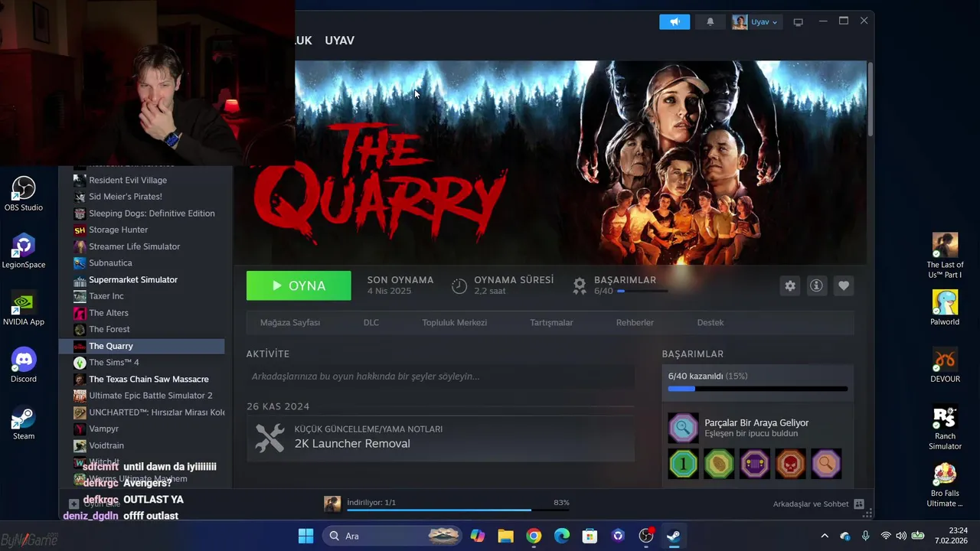Add The Quarry to favorites heart icon
The image size is (980, 551).
pyautogui.click(x=843, y=285)
